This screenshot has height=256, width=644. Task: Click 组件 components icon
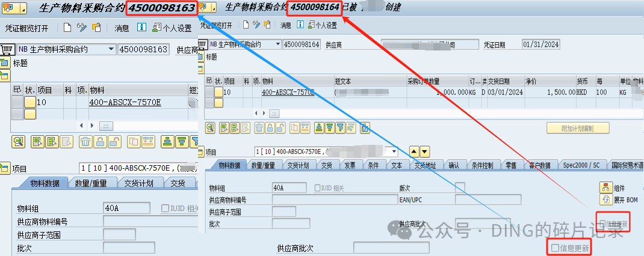point(606,188)
